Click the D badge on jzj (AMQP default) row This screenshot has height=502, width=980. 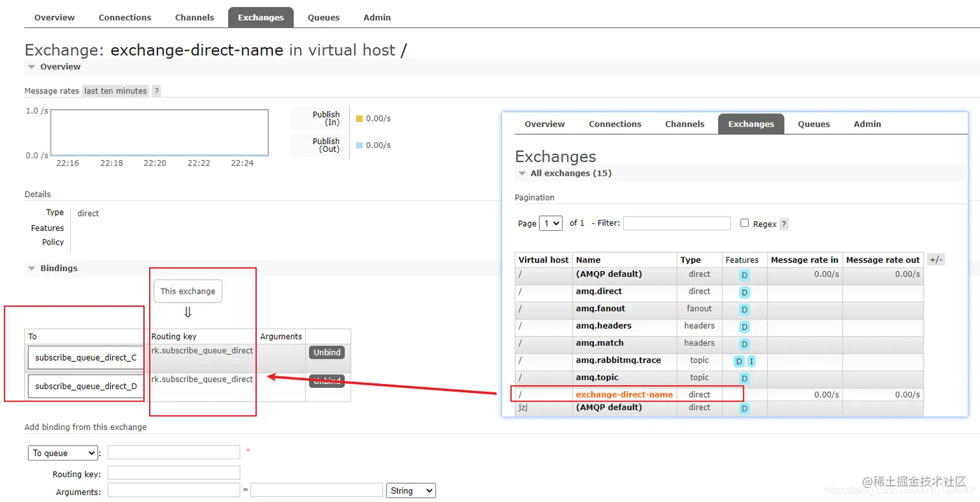(744, 409)
